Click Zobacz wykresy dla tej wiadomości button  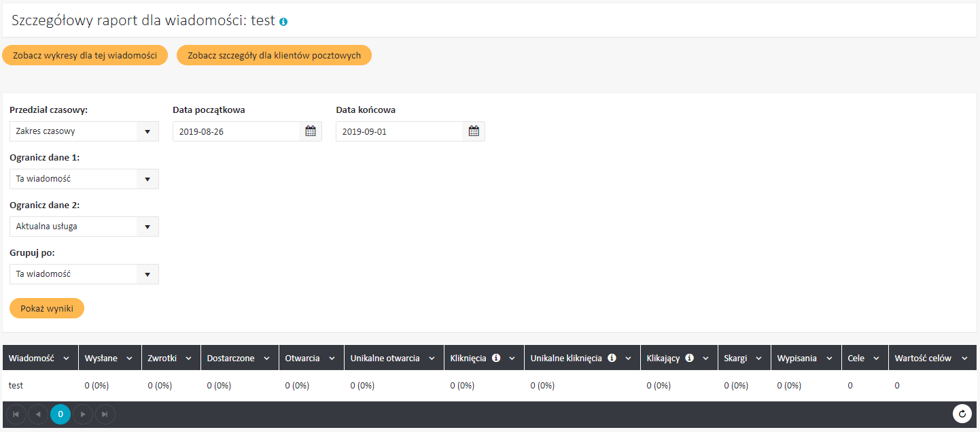85,55
